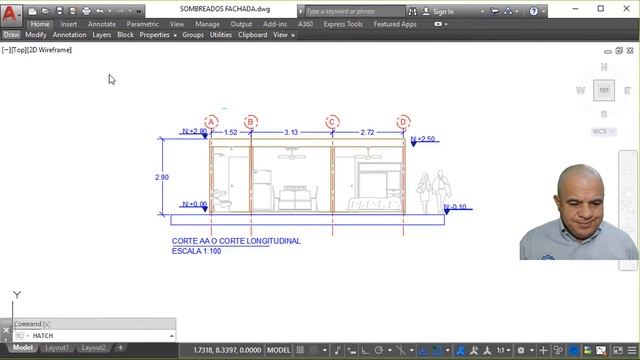Switch to the Annotate ribbon tab
Image resolution: width=640 pixels, height=360 pixels.
click(x=102, y=24)
